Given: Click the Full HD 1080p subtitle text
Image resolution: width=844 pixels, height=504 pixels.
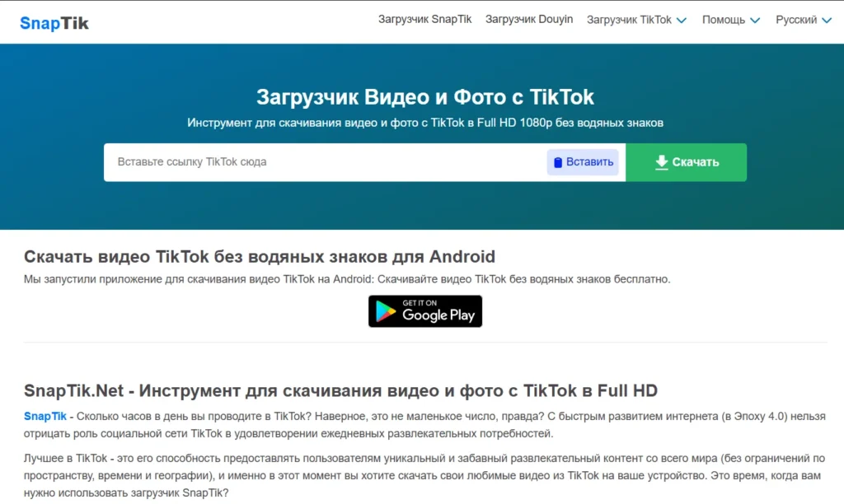Looking at the screenshot, I should [425, 123].
